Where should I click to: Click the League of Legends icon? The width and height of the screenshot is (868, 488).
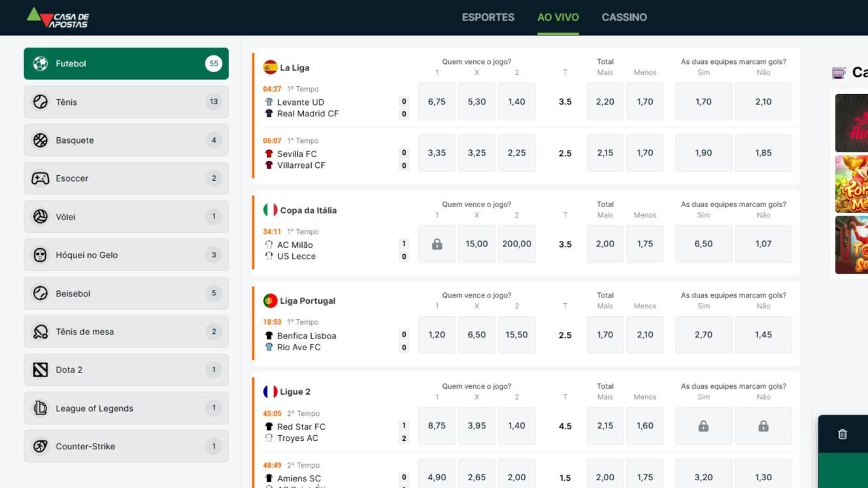[x=40, y=408]
